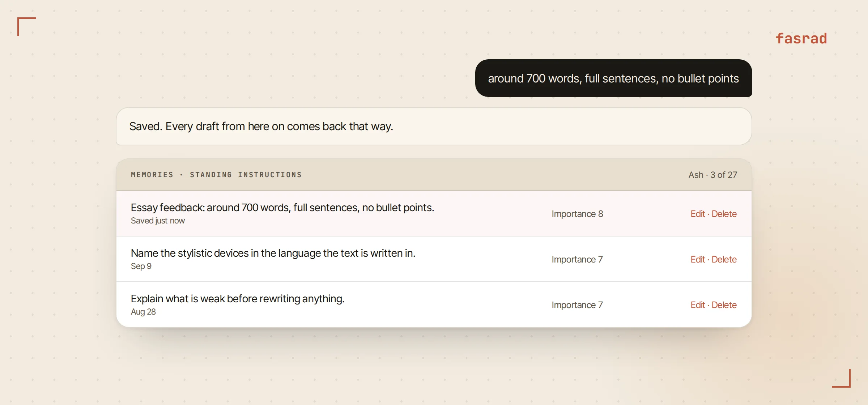Click the 'Saved just now' timestamp
Image resolution: width=868 pixels, height=405 pixels.
[x=158, y=221]
